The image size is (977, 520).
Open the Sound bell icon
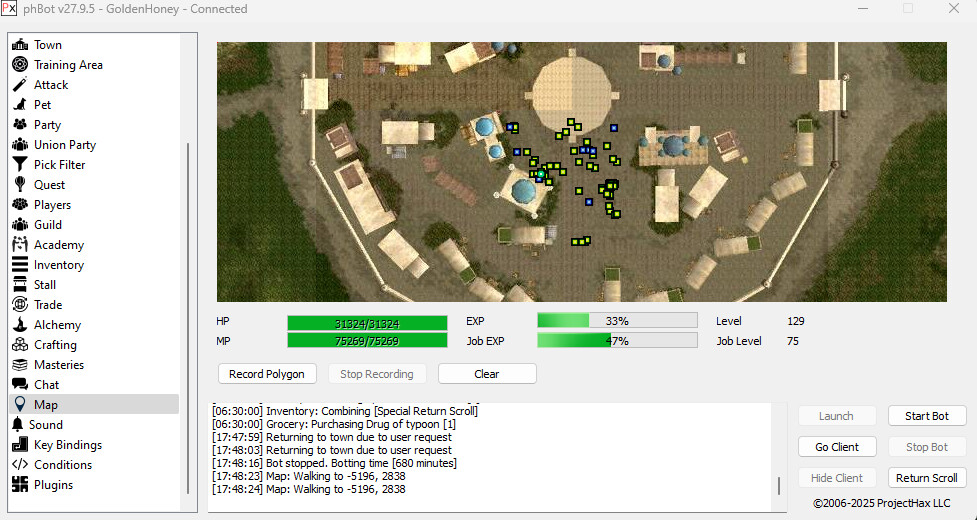[19, 425]
